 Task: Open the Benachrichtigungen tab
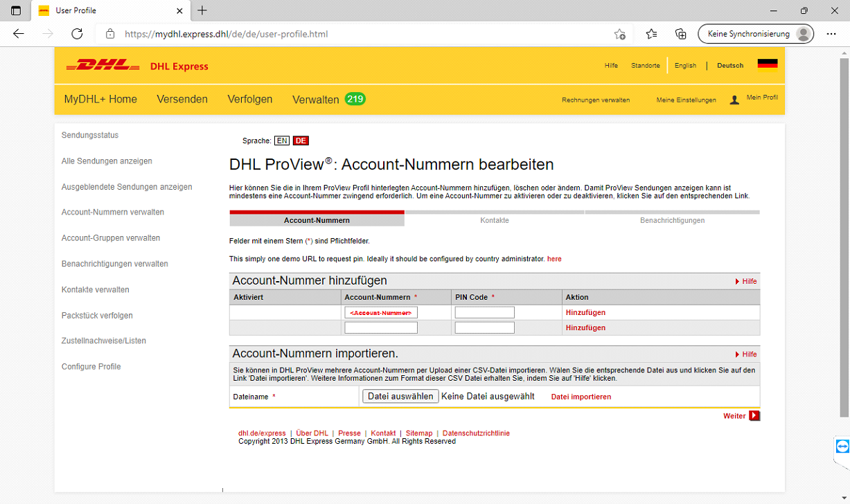671,219
